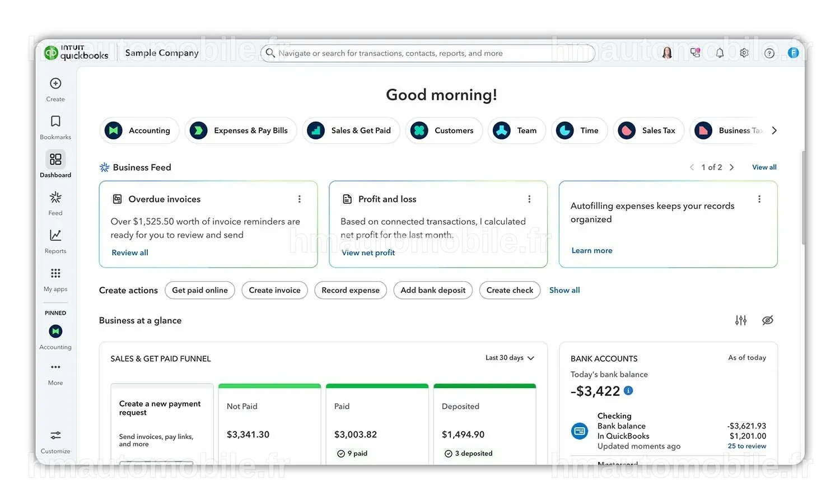Click Sample Company name in header
The width and height of the screenshot is (840, 504).
point(162,53)
